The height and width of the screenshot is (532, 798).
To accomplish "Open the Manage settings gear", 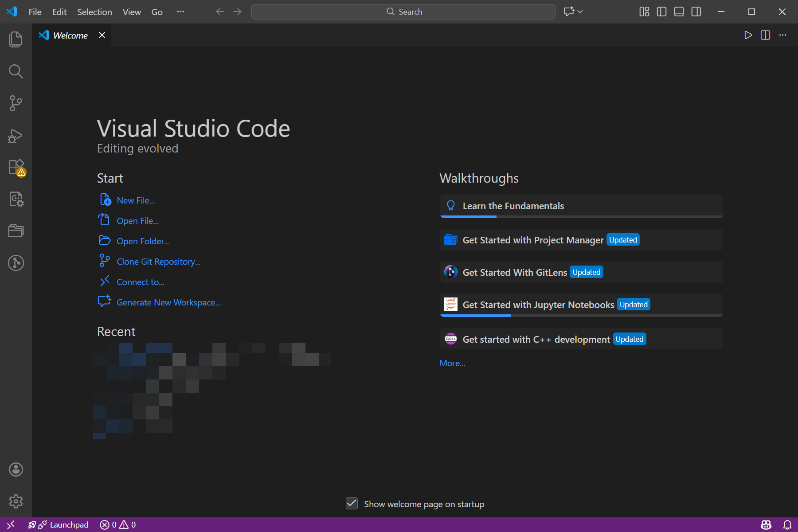I will pos(16,501).
